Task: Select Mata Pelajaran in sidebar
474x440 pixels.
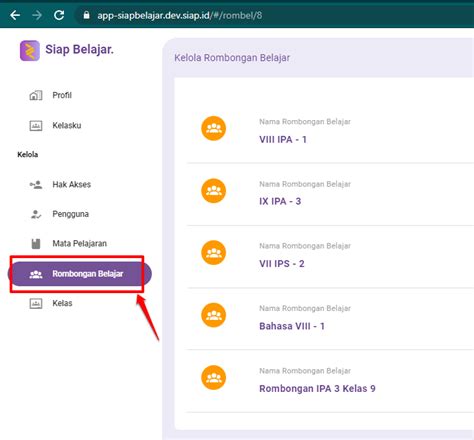Action: pyautogui.click(x=79, y=244)
